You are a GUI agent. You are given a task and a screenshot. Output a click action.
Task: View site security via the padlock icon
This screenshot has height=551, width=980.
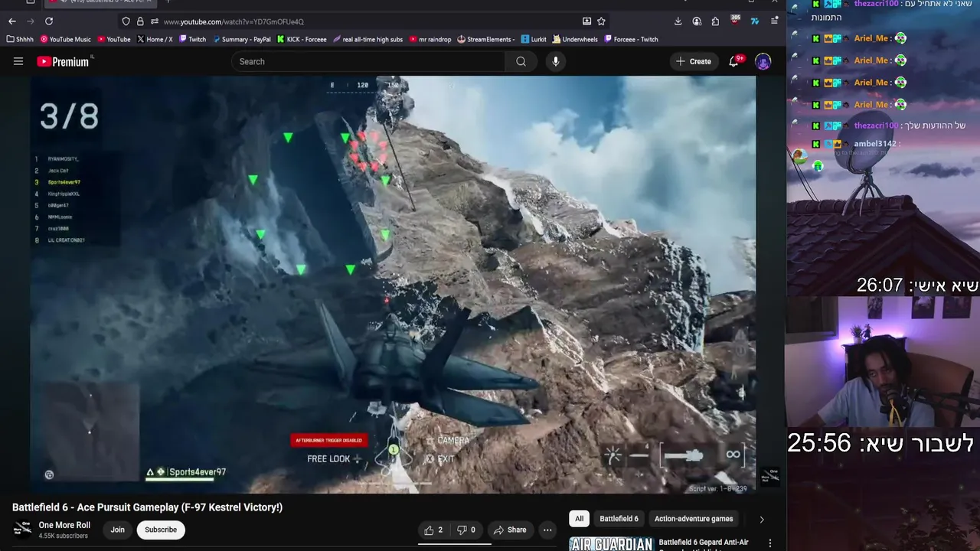point(140,21)
